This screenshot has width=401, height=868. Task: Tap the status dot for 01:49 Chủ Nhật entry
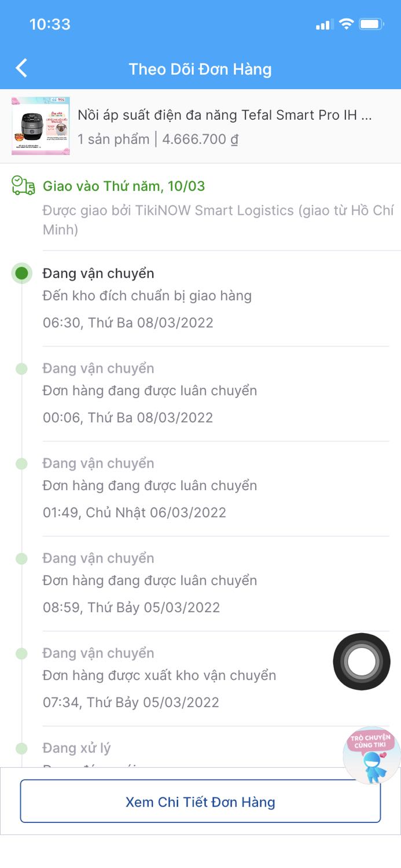[21, 463]
